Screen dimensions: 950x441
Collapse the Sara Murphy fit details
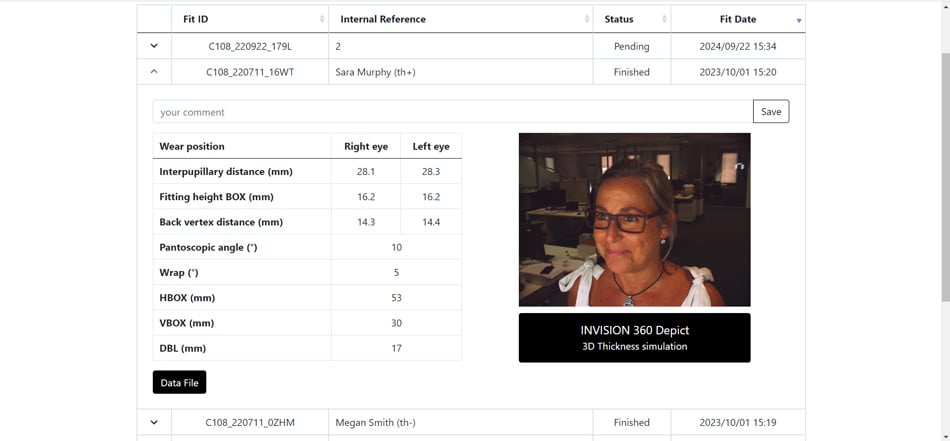pos(154,72)
